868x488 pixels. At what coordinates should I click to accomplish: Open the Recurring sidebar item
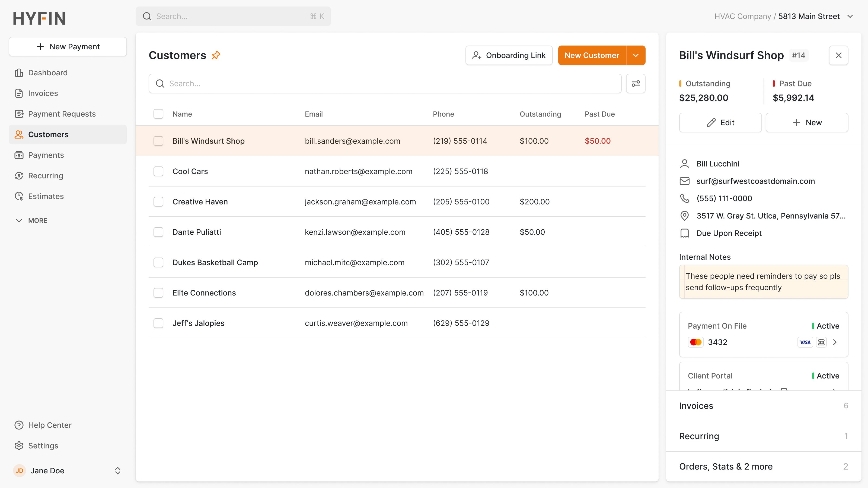tap(46, 176)
